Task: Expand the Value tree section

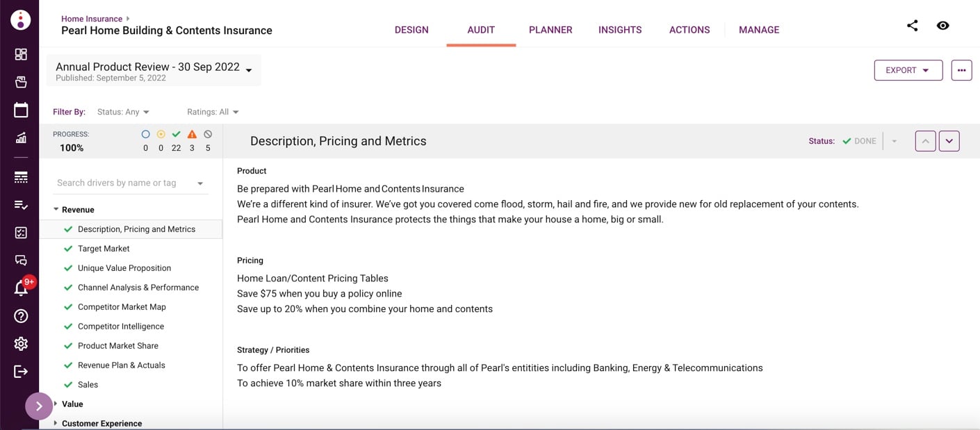Action: [x=56, y=404]
